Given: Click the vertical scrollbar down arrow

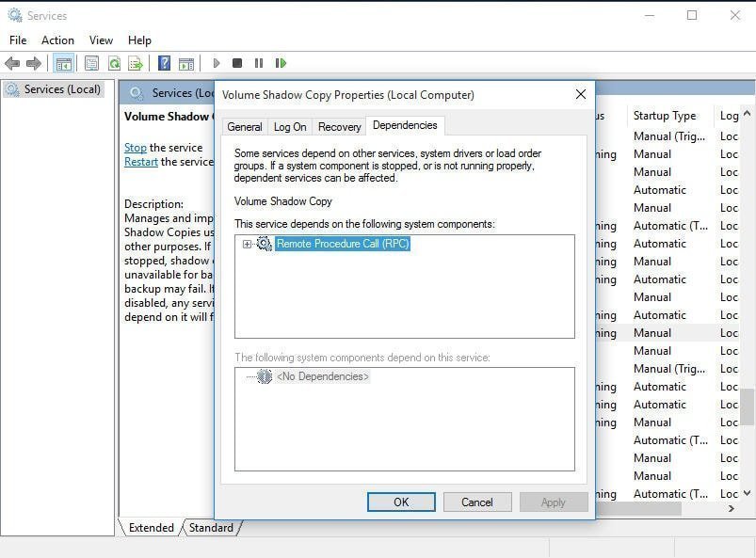Looking at the screenshot, I should click(x=747, y=493).
